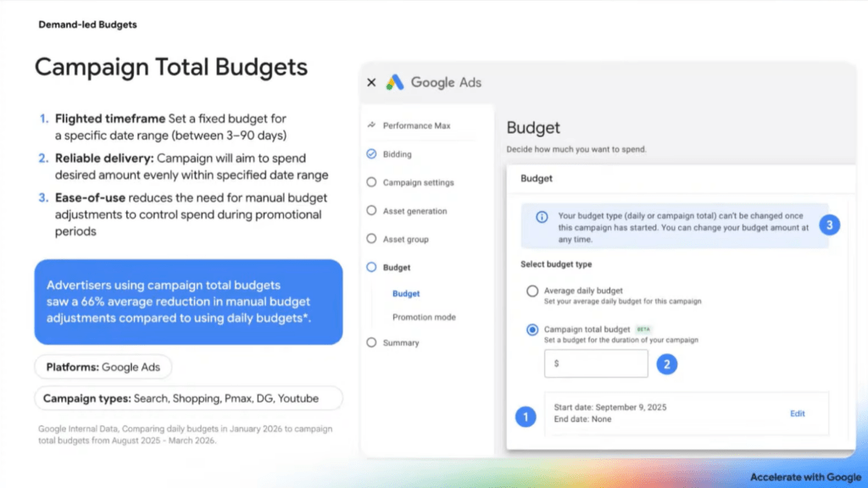Click the "Accelerate with Google" footer text
868x488 pixels.
[805, 477]
